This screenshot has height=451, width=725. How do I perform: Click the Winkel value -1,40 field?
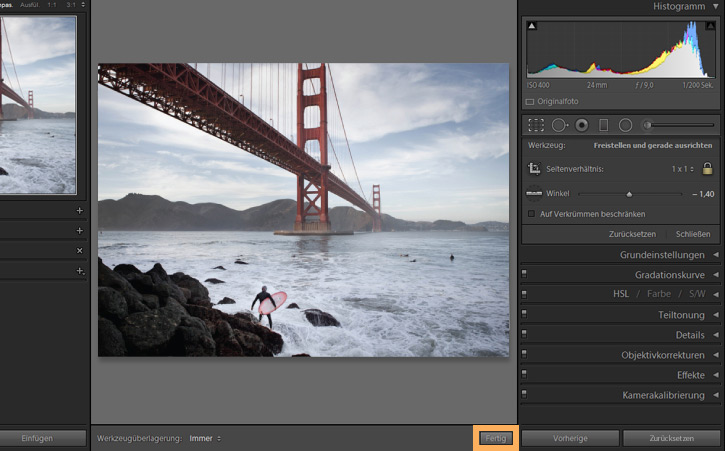pyautogui.click(x=703, y=194)
